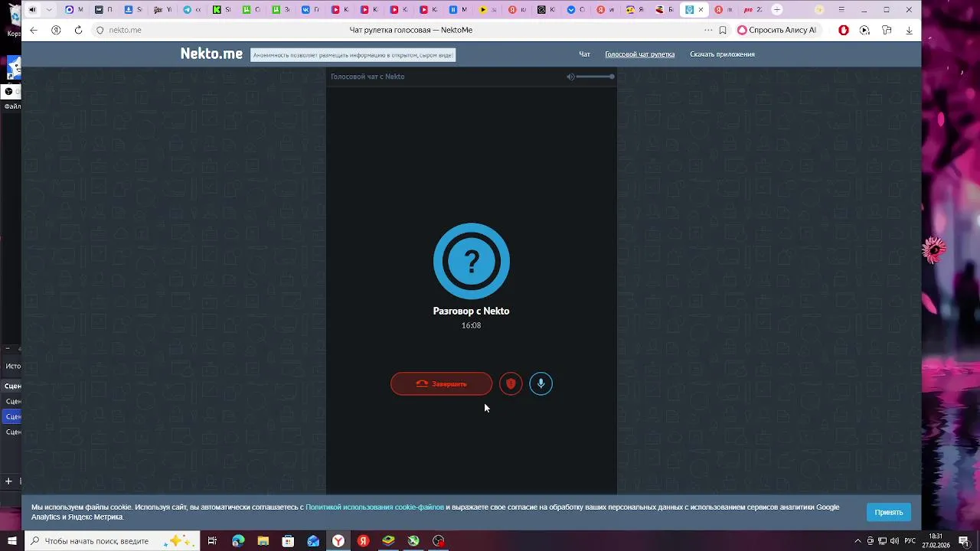The width and height of the screenshot is (980, 551).
Task: Show hidden system tray icons
Action: pyautogui.click(x=857, y=541)
